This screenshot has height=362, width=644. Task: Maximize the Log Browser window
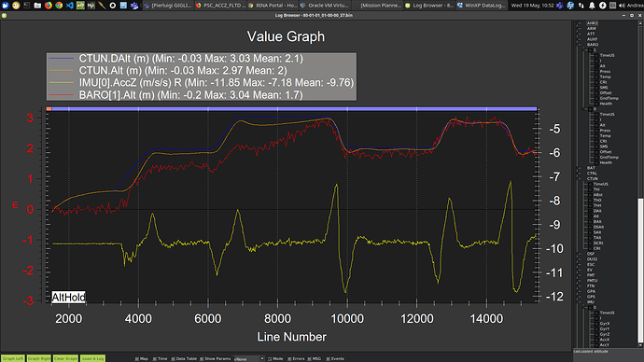[x=632, y=15]
